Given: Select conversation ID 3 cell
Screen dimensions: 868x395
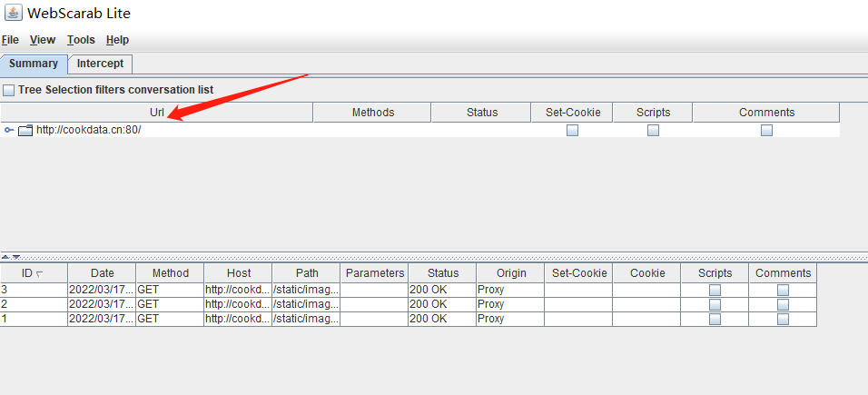Looking at the screenshot, I should [x=34, y=290].
